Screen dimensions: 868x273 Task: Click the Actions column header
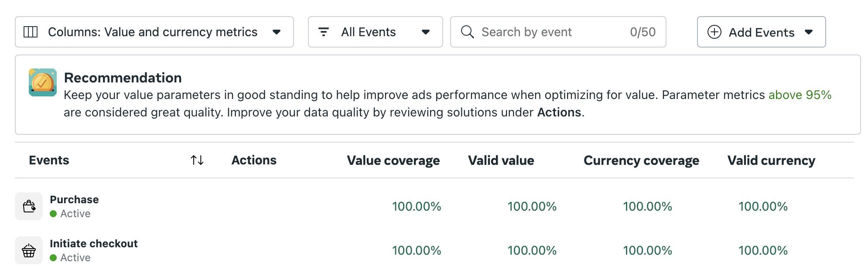[254, 160]
